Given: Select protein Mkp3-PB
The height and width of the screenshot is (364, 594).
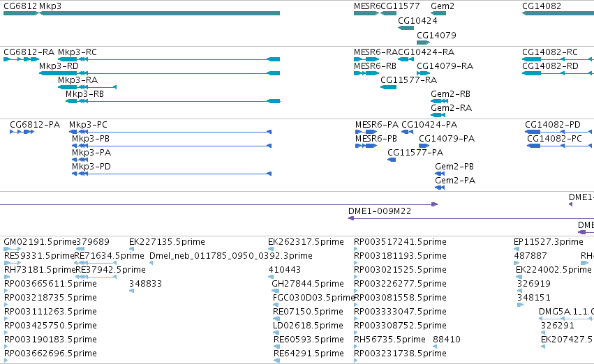Looking at the screenshot, I should coord(91,139).
